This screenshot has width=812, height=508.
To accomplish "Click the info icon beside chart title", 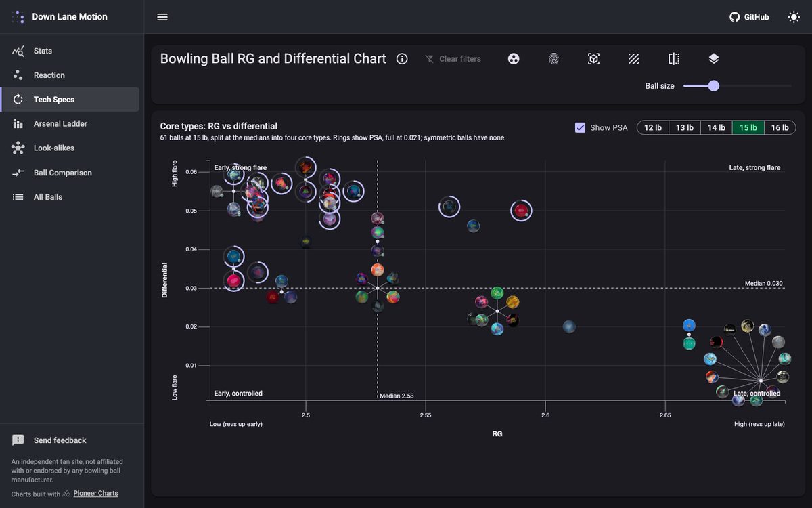I will point(402,59).
